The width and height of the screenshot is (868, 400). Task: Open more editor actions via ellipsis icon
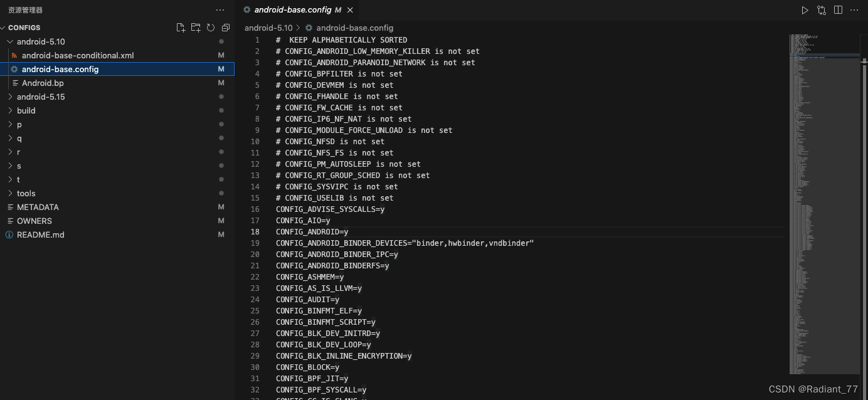855,10
